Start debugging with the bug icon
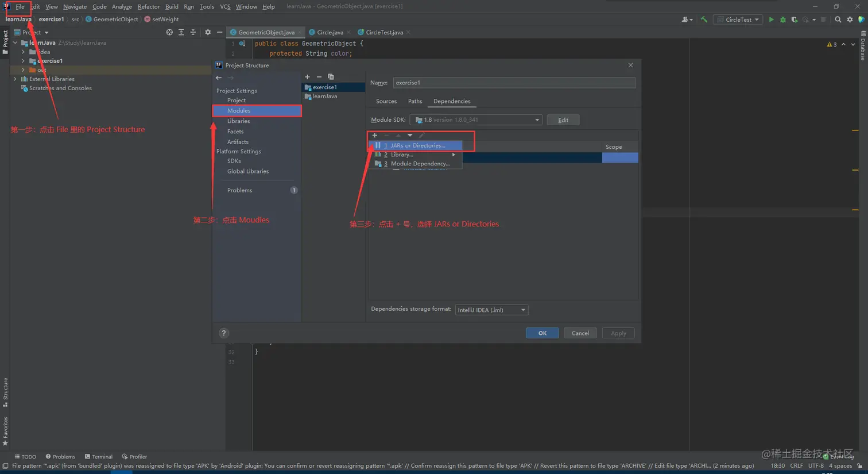Image resolution: width=868 pixels, height=474 pixels. [x=782, y=19]
